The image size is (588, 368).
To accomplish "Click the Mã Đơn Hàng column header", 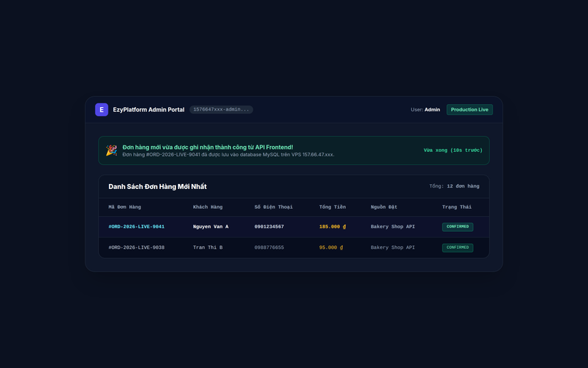I will (x=125, y=207).
